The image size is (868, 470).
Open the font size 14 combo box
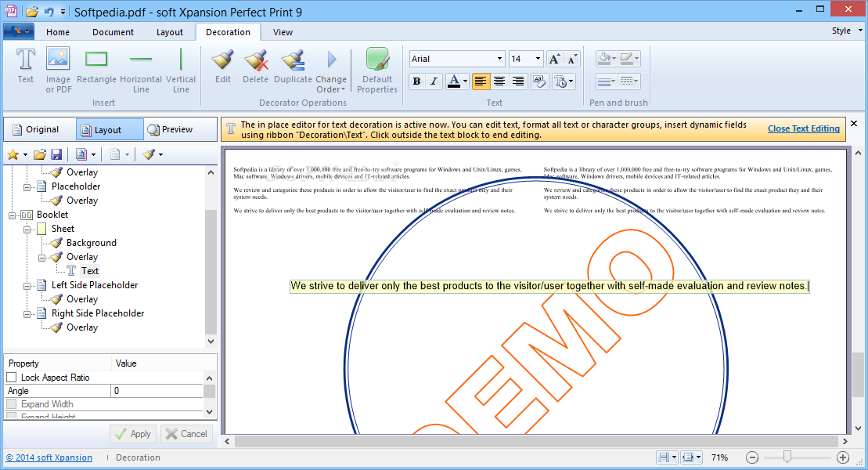526,59
